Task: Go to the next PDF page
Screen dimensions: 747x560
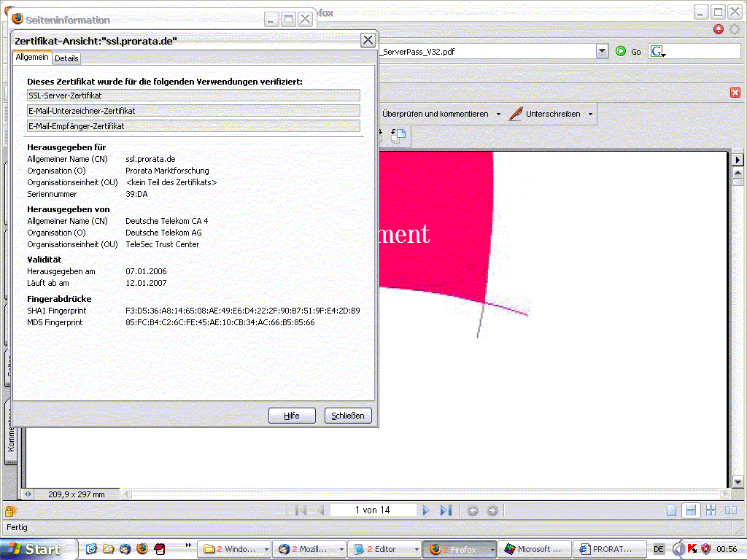Action: [427, 510]
